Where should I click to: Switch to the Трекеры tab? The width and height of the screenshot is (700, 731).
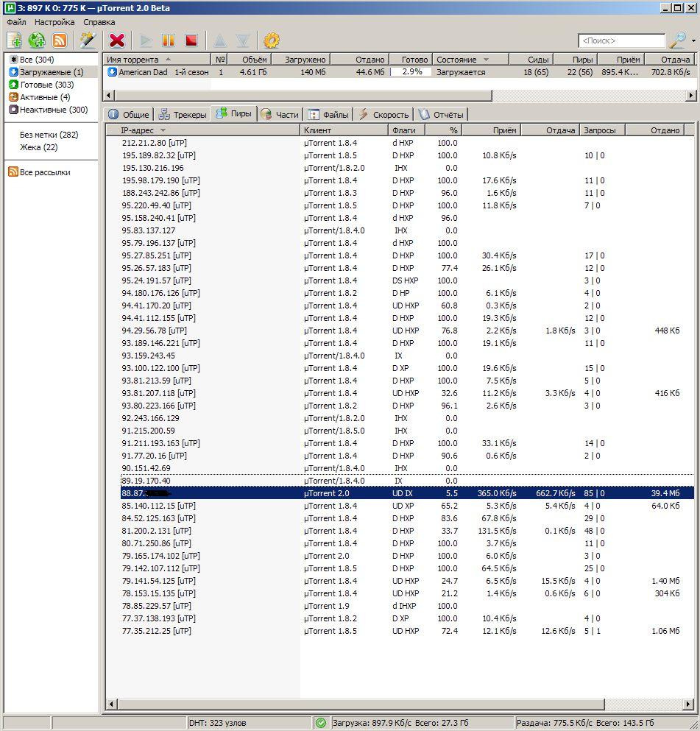(183, 115)
